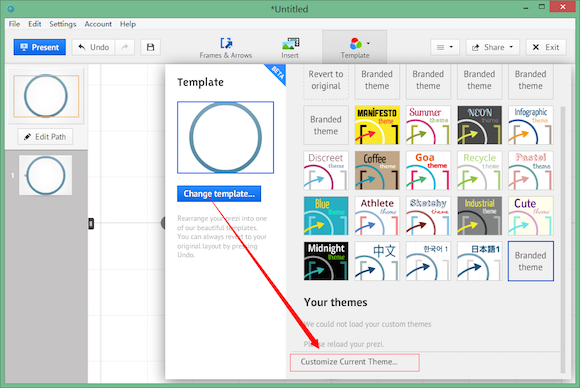The width and height of the screenshot is (580, 388).
Task: Choose the Athlete theme
Action: click(x=377, y=216)
